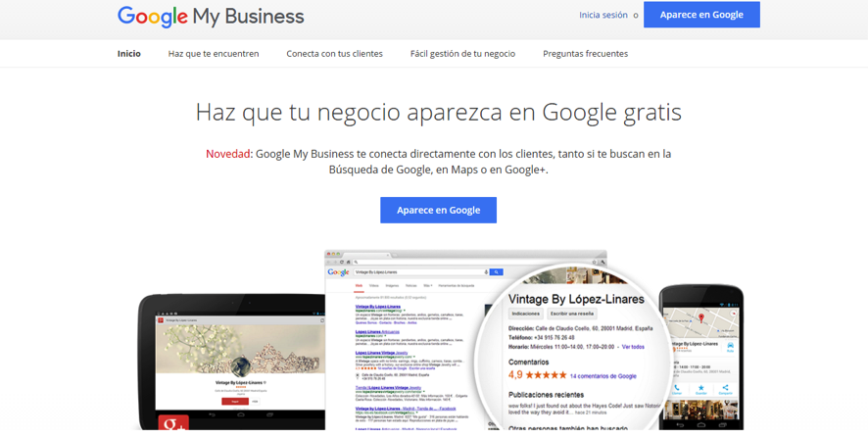Click the red map pin on phone
Screen dimensions: 868x438
[x=701, y=317]
